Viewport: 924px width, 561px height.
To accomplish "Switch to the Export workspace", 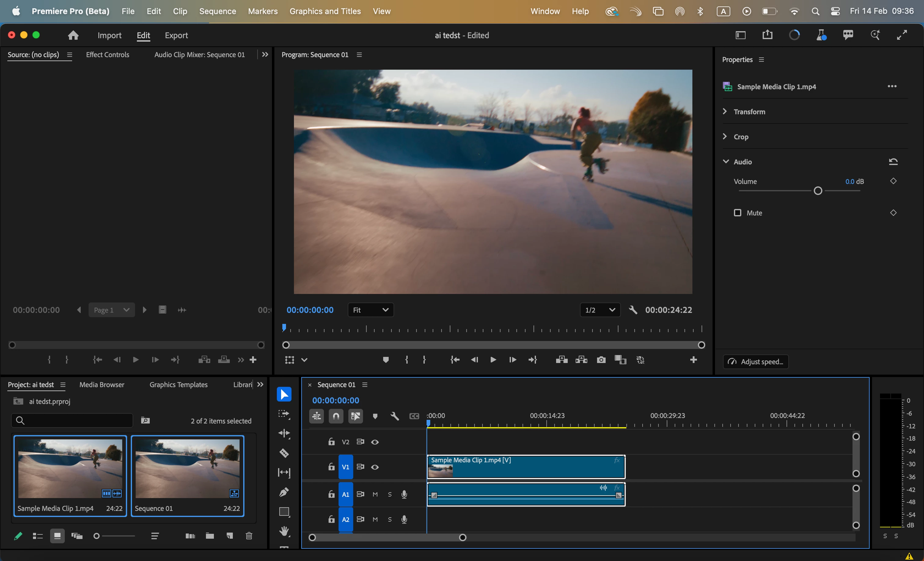I will [x=176, y=35].
